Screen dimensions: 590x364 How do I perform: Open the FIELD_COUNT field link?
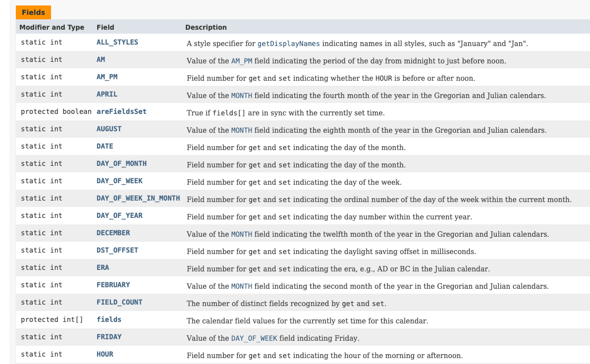(x=119, y=302)
